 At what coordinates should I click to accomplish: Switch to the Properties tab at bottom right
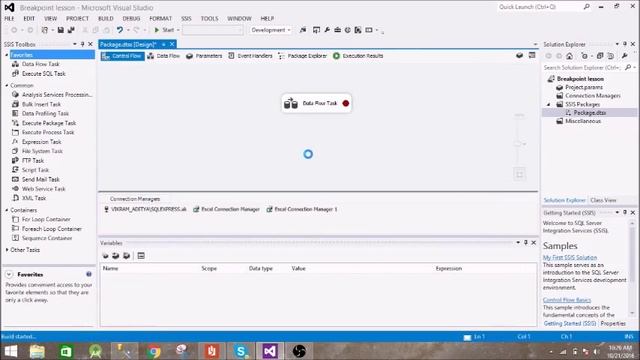click(613, 324)
